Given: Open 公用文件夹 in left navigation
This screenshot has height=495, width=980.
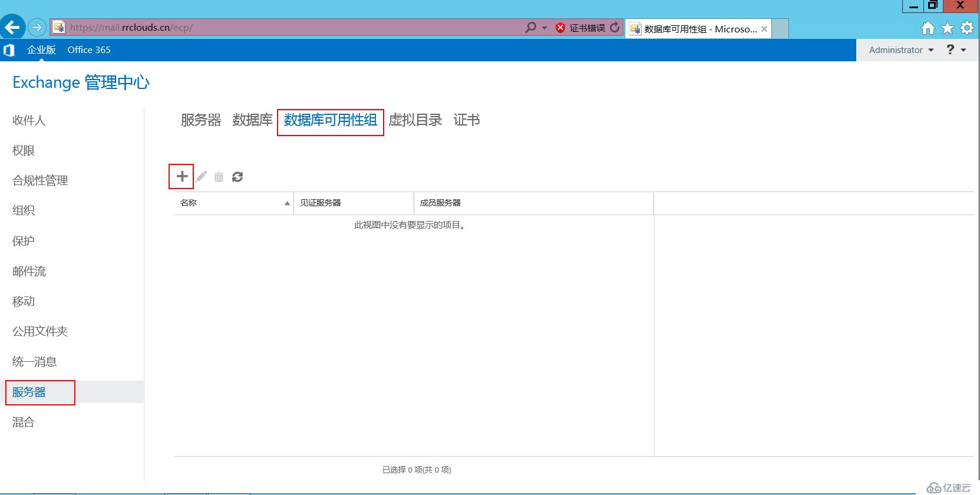Looking at the screenshot, I should pyautogui.click(x=40, y=332).
